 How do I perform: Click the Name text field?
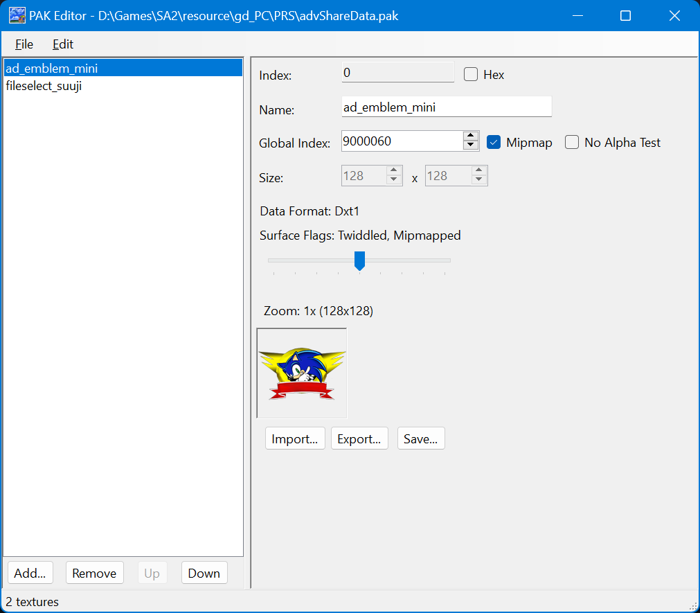click(446, 107)
